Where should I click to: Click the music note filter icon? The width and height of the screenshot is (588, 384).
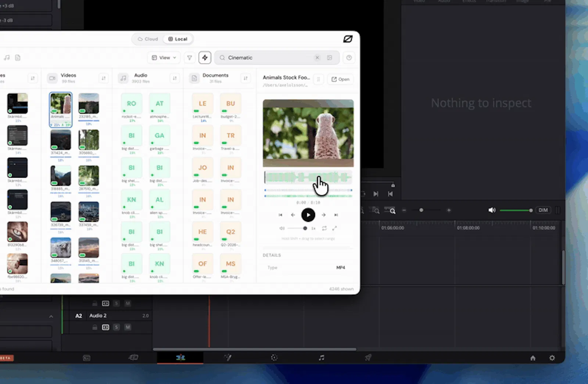(x=7, y=58)
